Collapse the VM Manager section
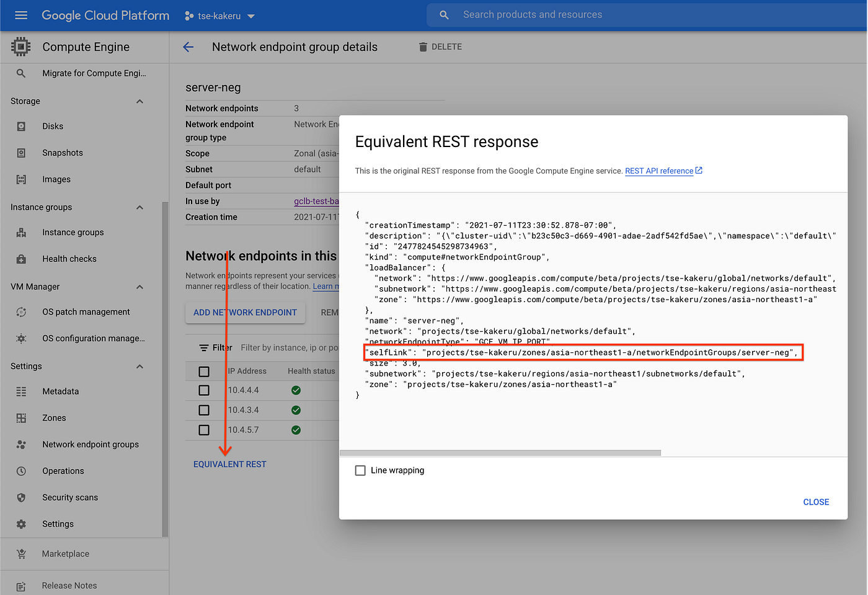This screenshot has height=595, width=868. pyautogui.click(x=139, y=286)
